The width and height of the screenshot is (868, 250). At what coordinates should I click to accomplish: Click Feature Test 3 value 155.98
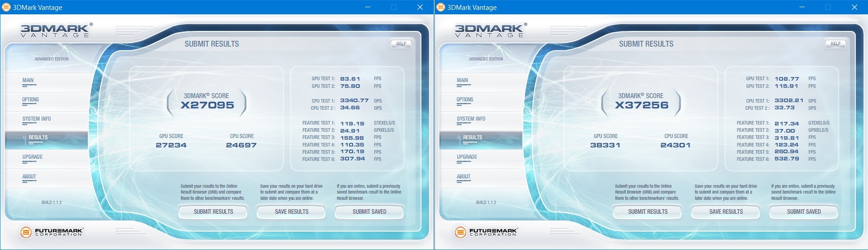pos(352,138)
